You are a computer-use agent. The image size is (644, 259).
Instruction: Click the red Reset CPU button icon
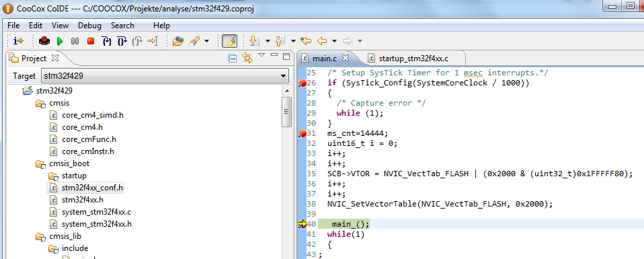[x=44, y=41]
